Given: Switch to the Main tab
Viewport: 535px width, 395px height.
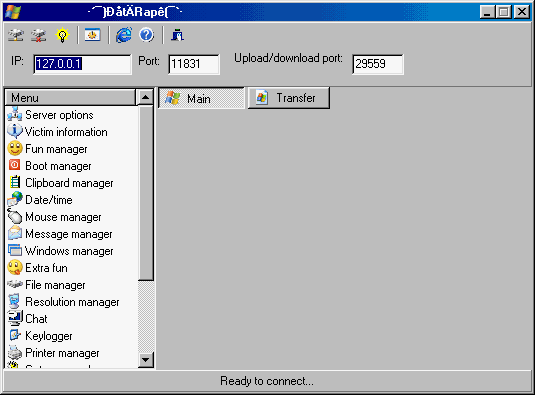Looking at the screenshot, I should pyautogui.click(x=201, y=98).
